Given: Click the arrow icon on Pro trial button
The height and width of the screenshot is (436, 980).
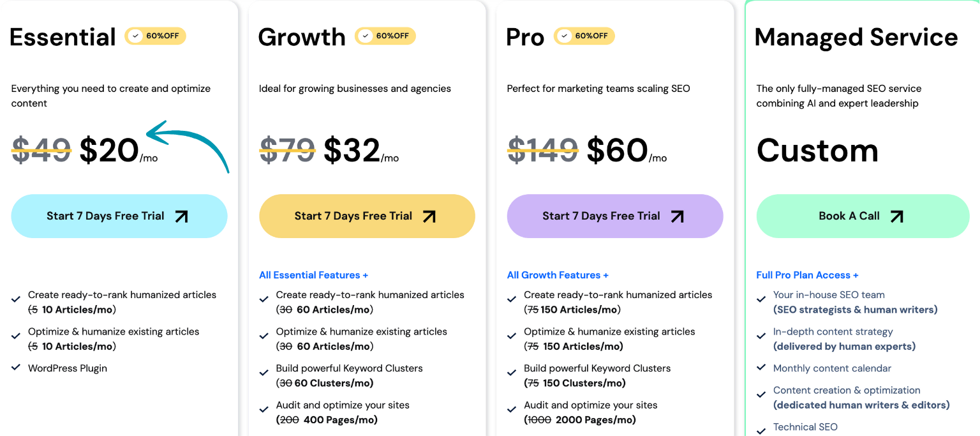Looking at the screenshot, I should tap(677, 216).
